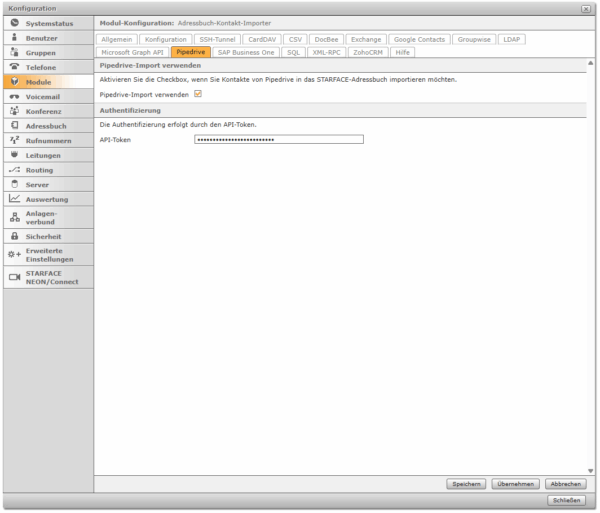Click the Übernehmen button

click(515, 484)
